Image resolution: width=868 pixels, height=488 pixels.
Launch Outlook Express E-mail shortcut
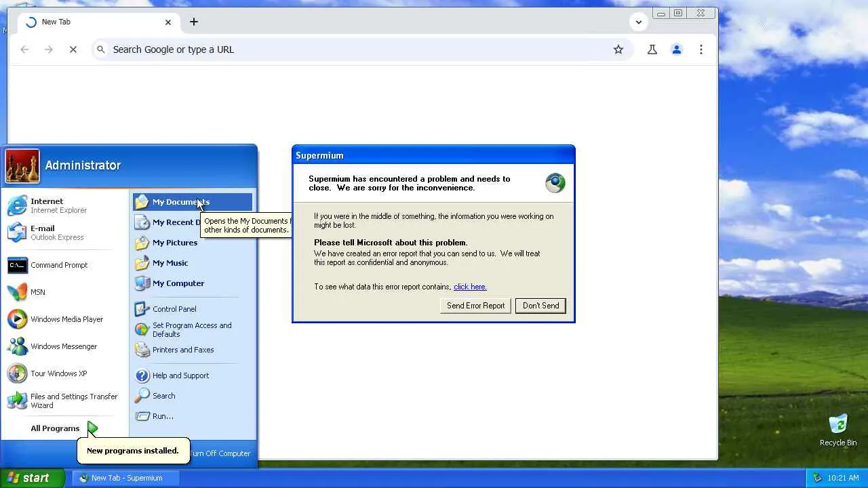(x=65, y=232)
